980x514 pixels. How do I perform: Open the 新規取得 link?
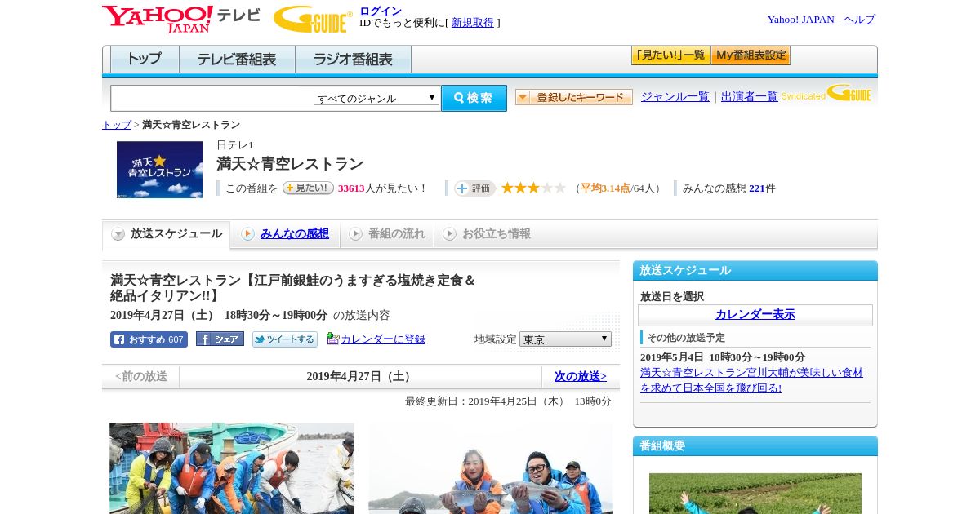[473, 23]
